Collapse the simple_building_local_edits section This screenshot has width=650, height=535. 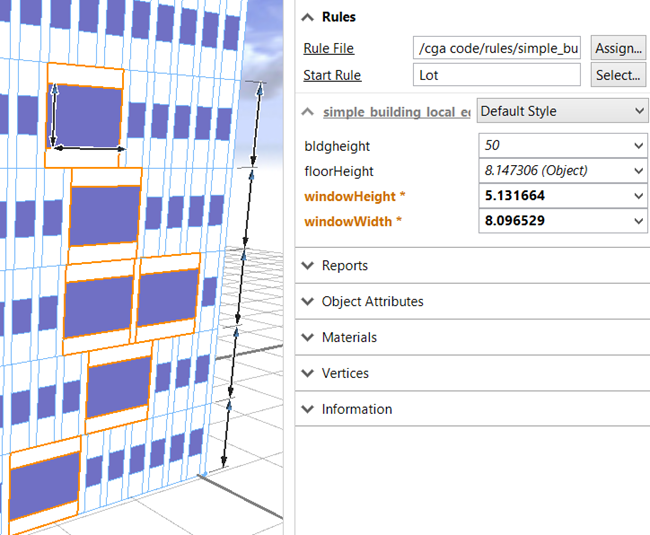coord(307,112)
